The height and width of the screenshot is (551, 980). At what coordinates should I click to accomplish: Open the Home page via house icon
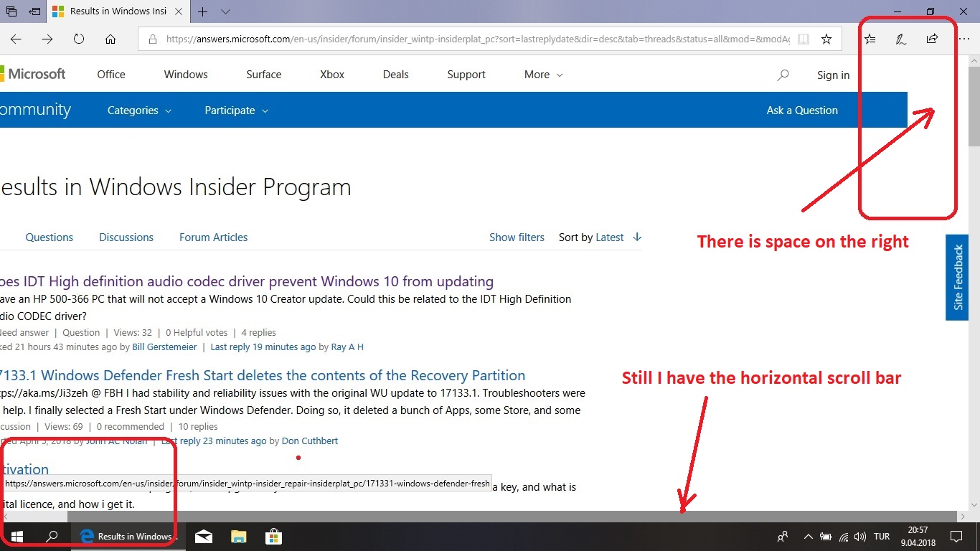[110, 39]
